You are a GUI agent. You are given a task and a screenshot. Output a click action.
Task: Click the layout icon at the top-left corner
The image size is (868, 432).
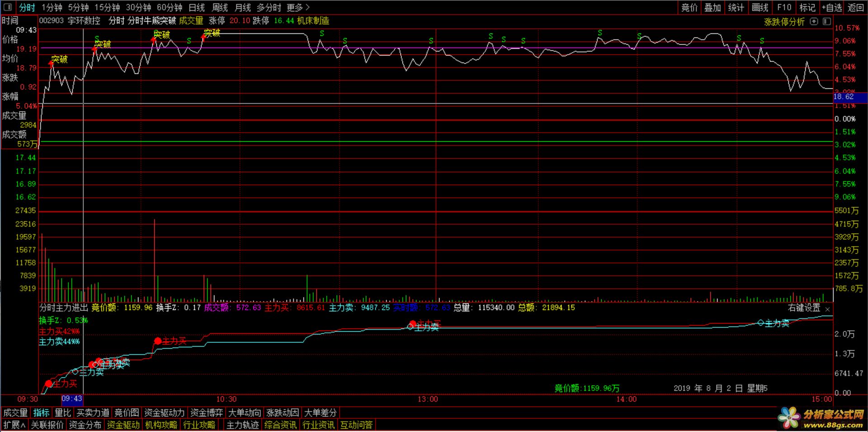8,7
